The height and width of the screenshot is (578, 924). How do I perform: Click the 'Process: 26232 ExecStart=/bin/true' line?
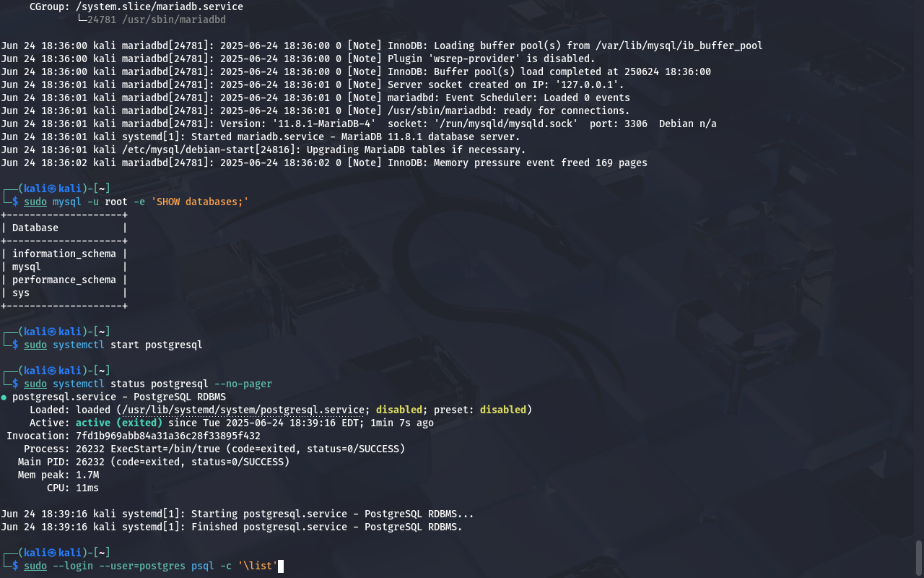(214, 449)
